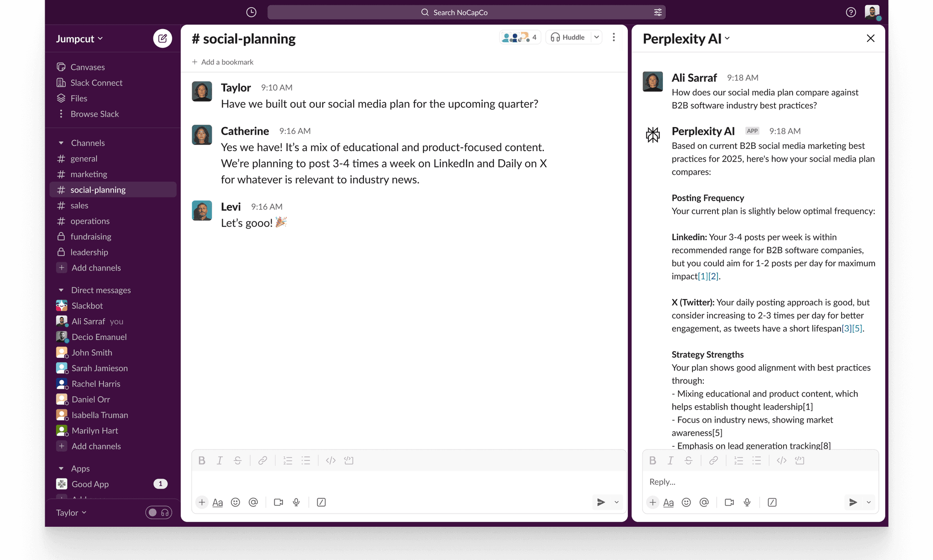Insert a link using the link icon

click(263, 460)
